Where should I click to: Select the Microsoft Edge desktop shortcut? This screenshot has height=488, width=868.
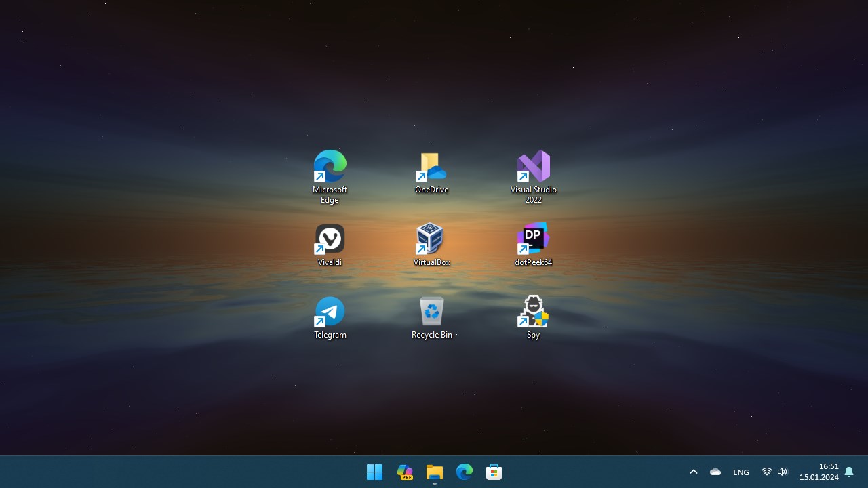[330, 176]
